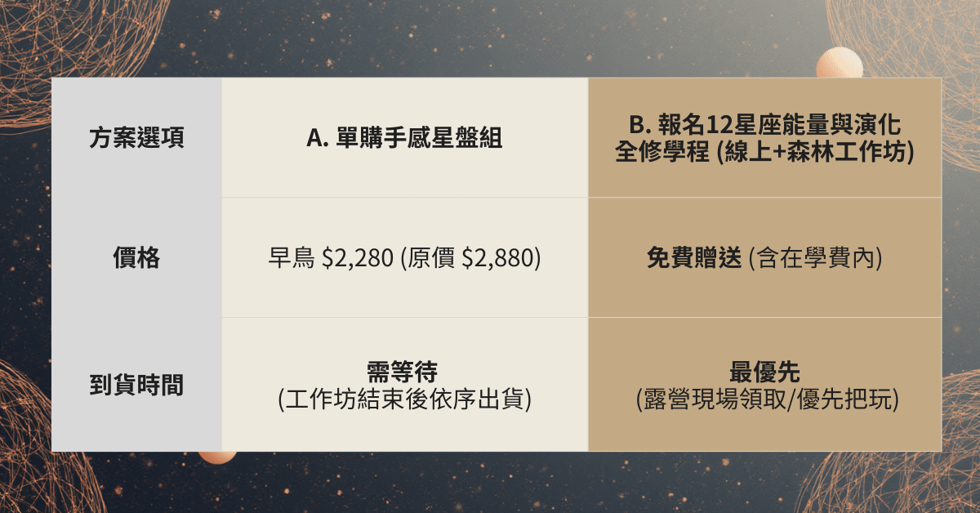Click the "(含在學費內)" note
The image size is (980, 513).
pyautogui.click(x=816, y=258)
